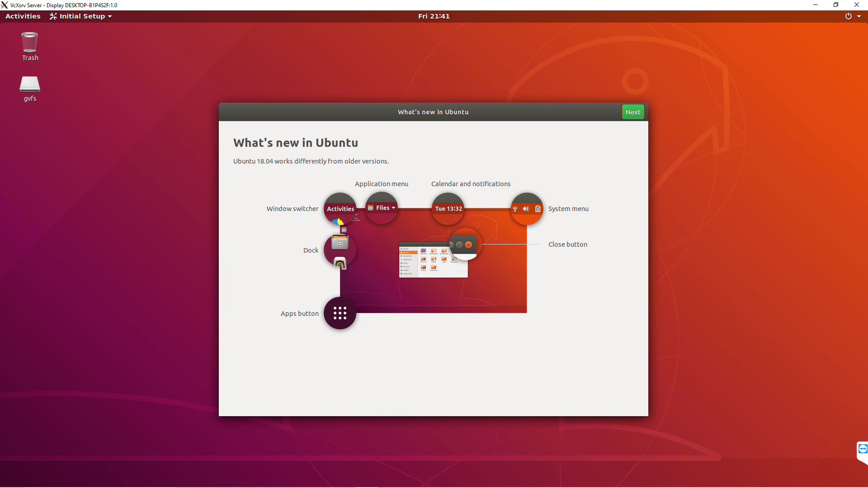Click the Dock bubble with files drawer icon
Screen dimensions: 868x488
pyautogui.click(x=340, y=249)
